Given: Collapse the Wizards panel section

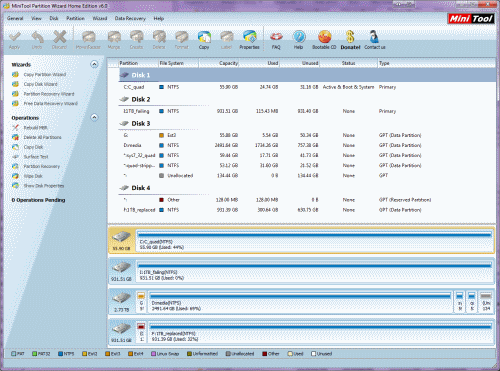Looking at the screenshot, I should [94, 64].
